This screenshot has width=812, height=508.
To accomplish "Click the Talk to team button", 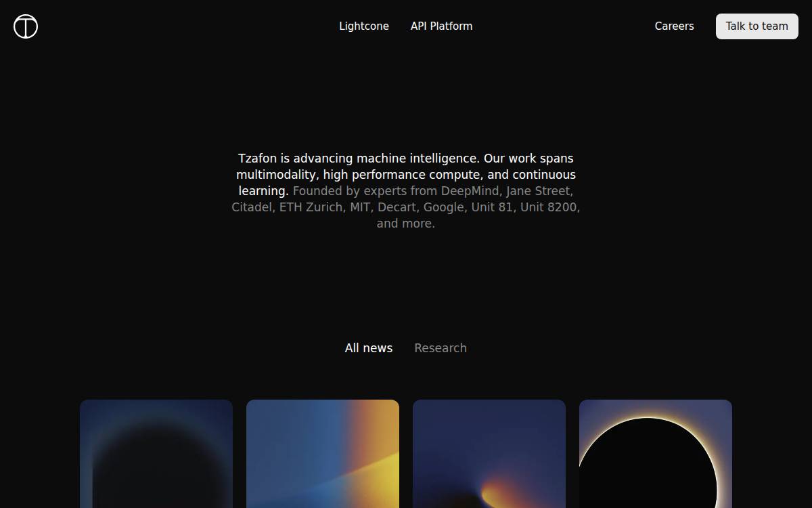I will [x=757, y=26].
